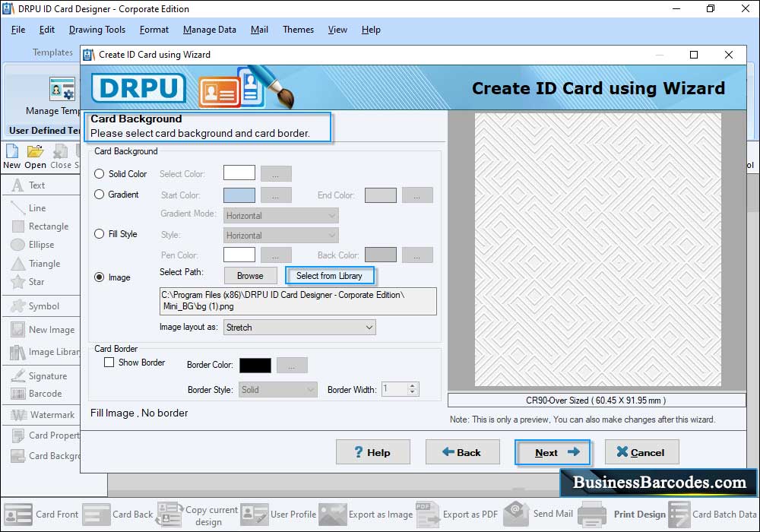Click Print Design in bottom bar
The width and height of the screenshot is (760, 532).
(622, 514)
